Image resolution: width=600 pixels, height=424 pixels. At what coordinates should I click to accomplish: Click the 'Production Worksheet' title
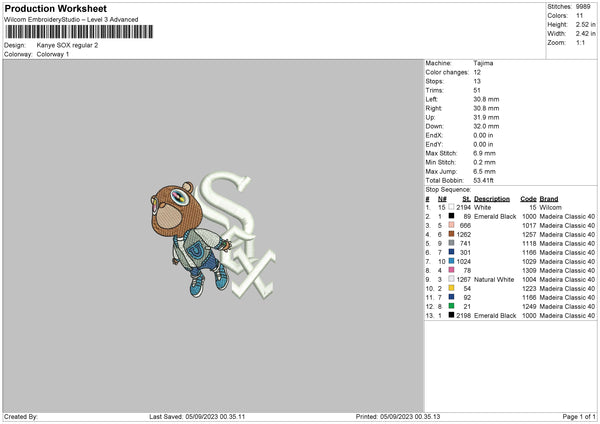[x=55, y=8]
